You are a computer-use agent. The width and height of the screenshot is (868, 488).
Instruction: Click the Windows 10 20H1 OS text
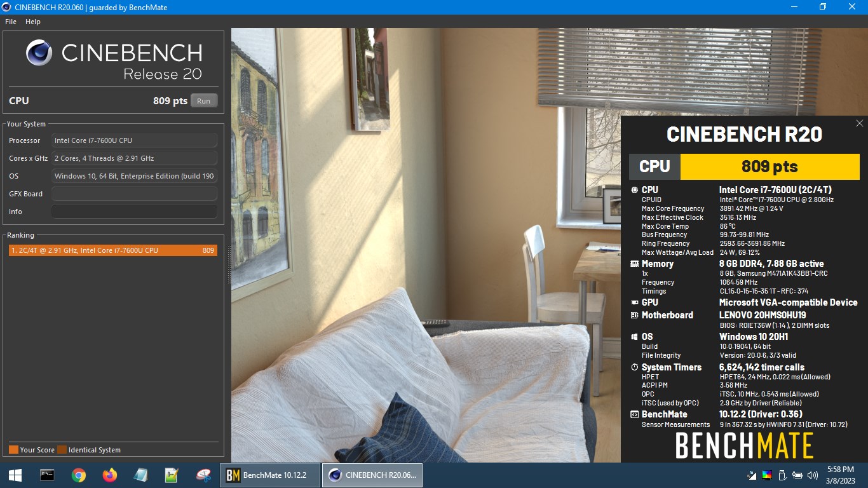coord(754,337)
